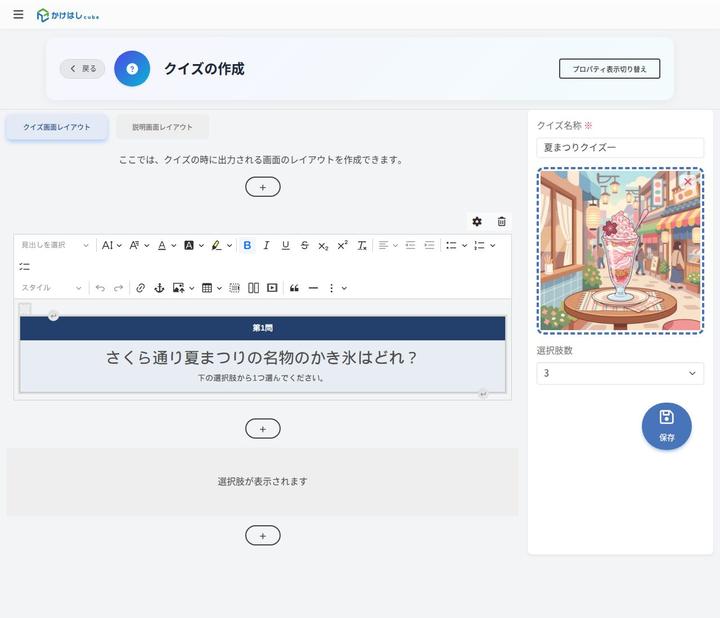Screen dimensions: 720x618
Task: Open the font background color dropdown
Action: coord(194,245)
